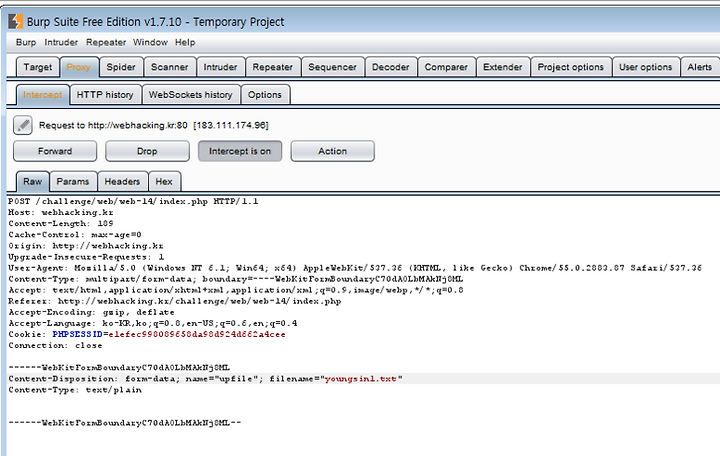Click the Burp Suite logo icon
This screenshot has height=456, width=720.
coord(16,21)
